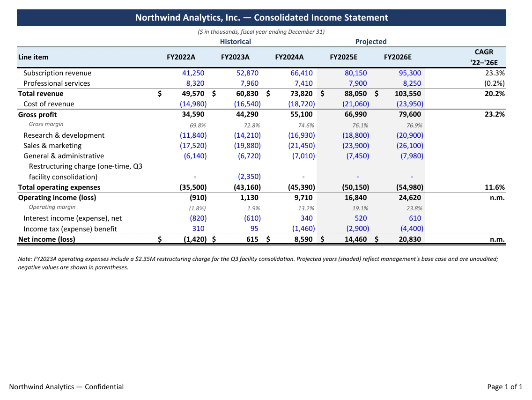
Task: Select the FY2024A column header
Action: point(289,57)
